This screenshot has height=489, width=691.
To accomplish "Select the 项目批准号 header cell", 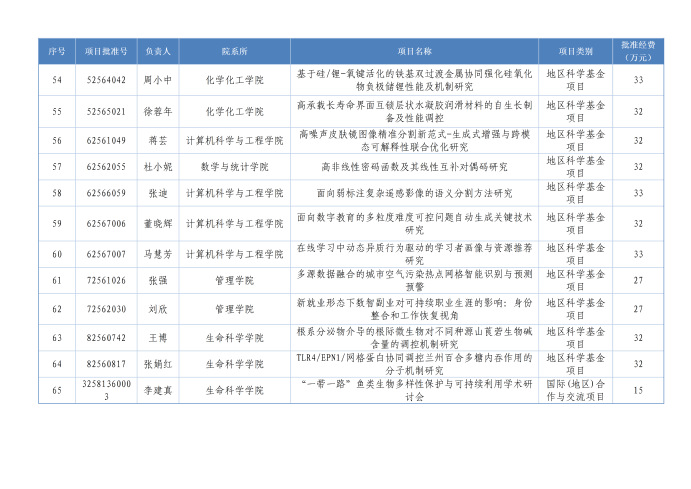I will click(106, 51).
